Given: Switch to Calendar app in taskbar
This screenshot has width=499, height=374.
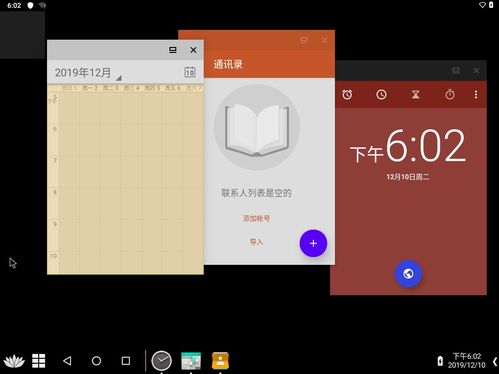Looking at the screenshot, I should 191,361.
